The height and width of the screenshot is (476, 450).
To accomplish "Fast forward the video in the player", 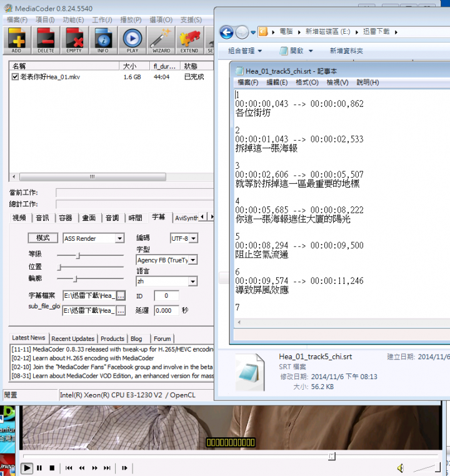I will tap(94, 468).
